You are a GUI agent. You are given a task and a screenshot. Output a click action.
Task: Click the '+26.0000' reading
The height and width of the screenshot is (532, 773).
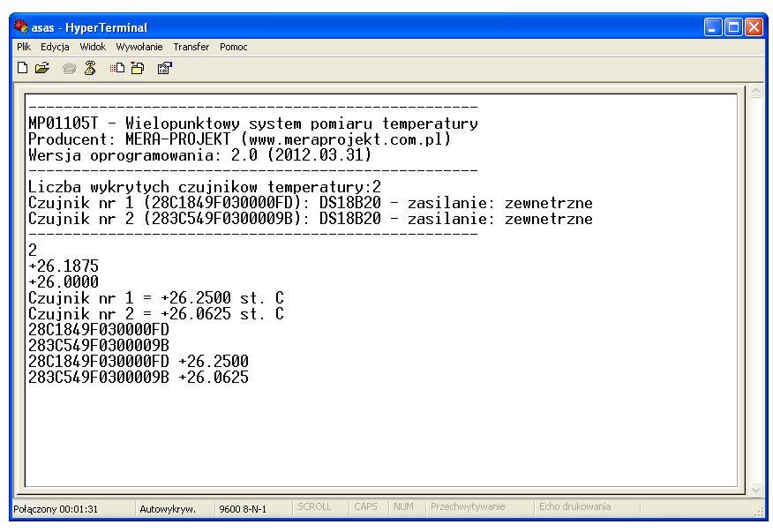64,282
